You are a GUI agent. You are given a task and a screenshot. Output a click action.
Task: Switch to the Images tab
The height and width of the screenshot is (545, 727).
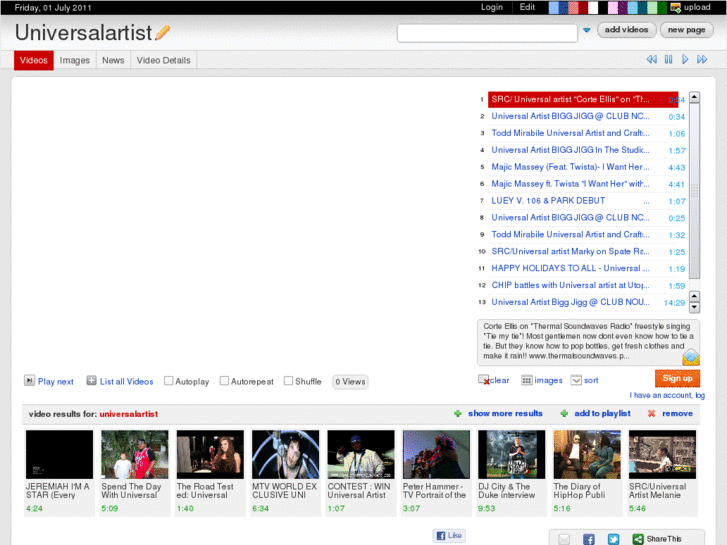pos(75,60)
